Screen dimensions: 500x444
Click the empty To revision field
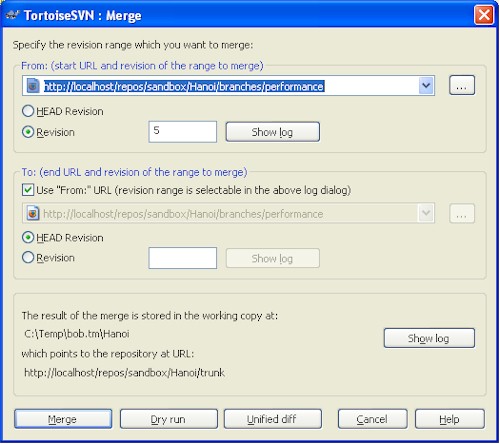(x=183, y=258)
